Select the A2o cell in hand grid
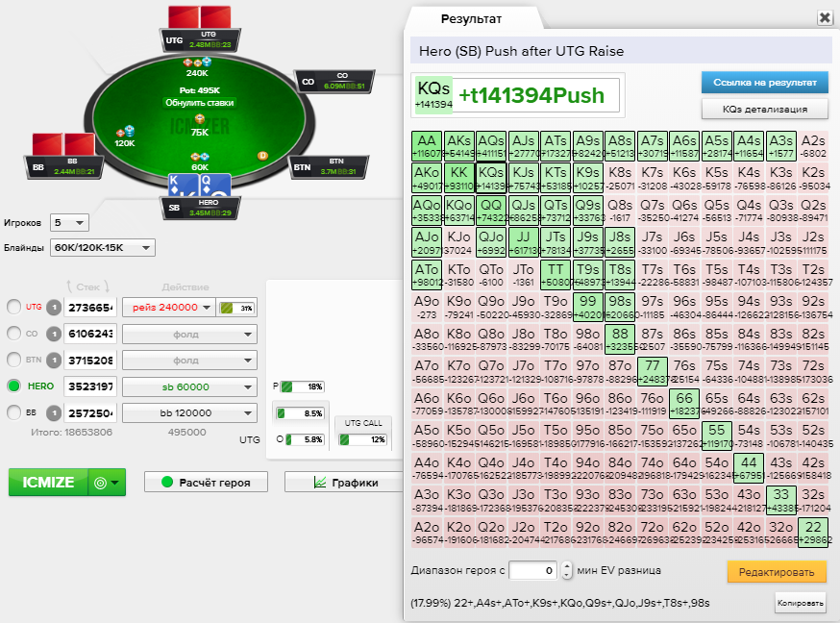840x623 pixels. pyautogui.click(x=427, y=532)
